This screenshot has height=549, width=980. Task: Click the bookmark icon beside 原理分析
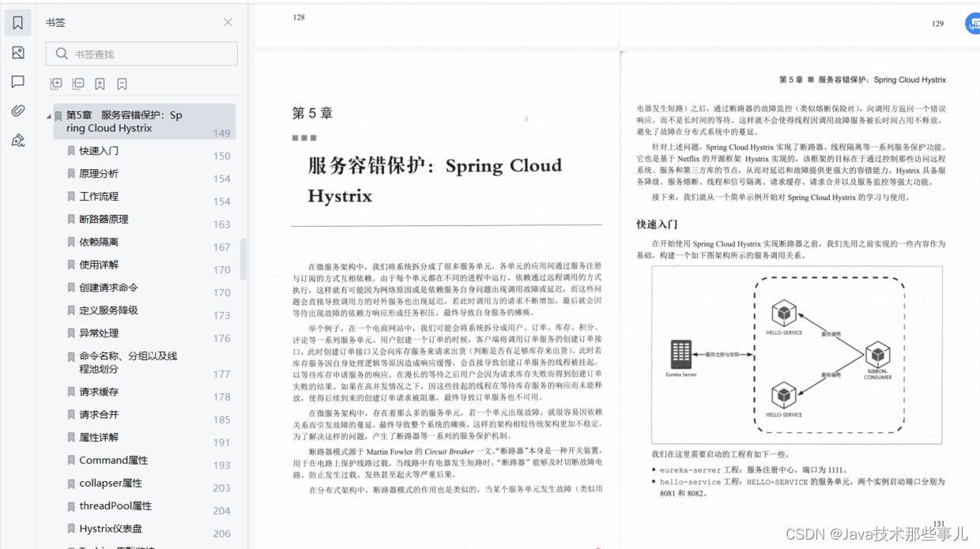coord(71,173)
